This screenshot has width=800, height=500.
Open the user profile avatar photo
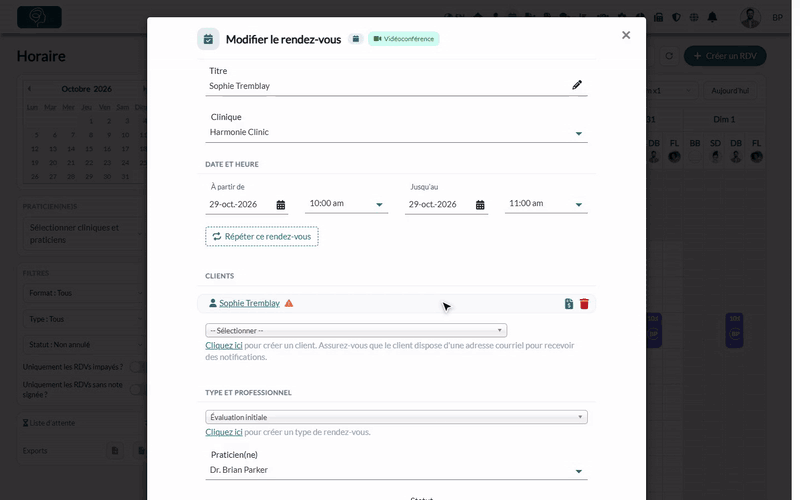[x=751, y=17]
